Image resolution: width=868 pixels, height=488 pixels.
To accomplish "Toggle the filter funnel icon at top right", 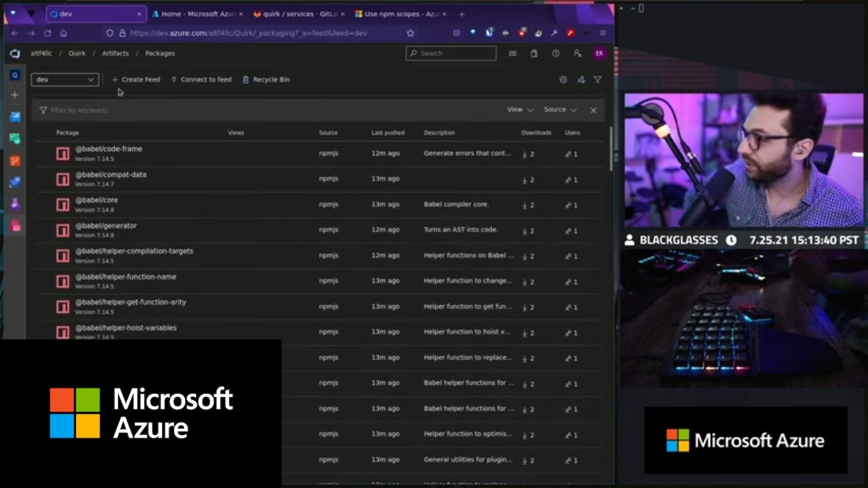I will (x=597, y=79).
